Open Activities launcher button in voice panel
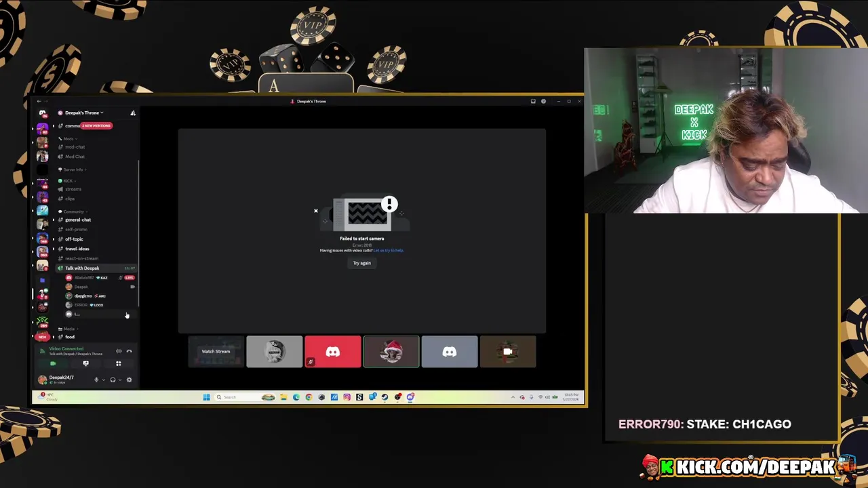This screenshot has height=488, width=868. point(118,363)
